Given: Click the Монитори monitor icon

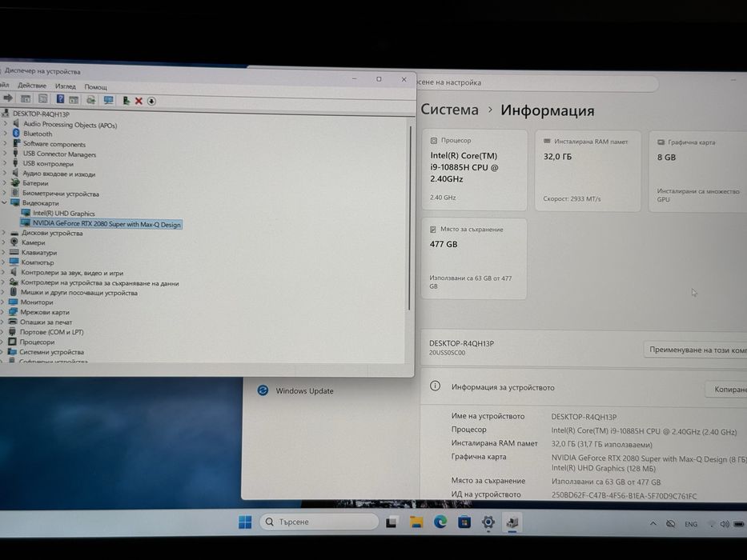Looking at the screenshot, I should click(13, 302).
